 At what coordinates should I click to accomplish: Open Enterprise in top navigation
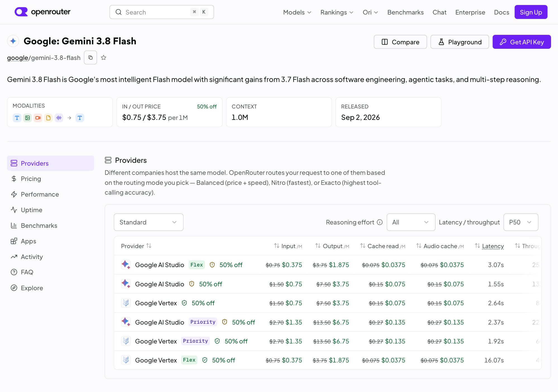coord(470,12)
